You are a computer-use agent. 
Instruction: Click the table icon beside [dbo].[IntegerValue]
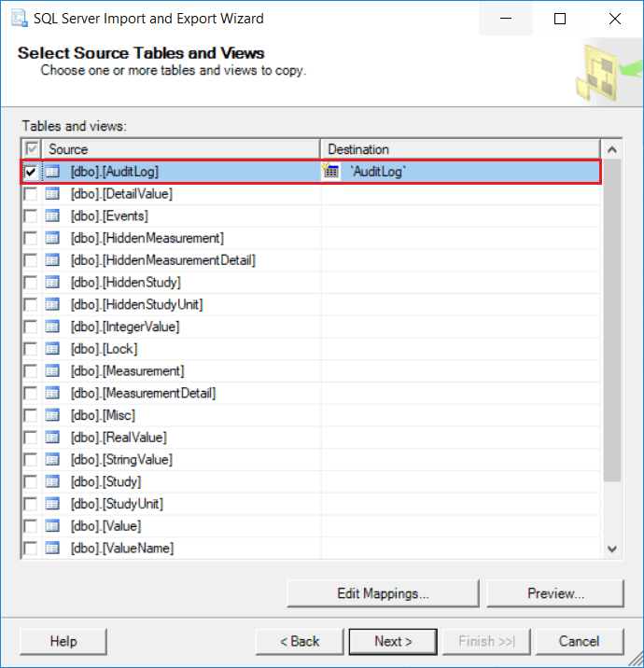(52, 327)
